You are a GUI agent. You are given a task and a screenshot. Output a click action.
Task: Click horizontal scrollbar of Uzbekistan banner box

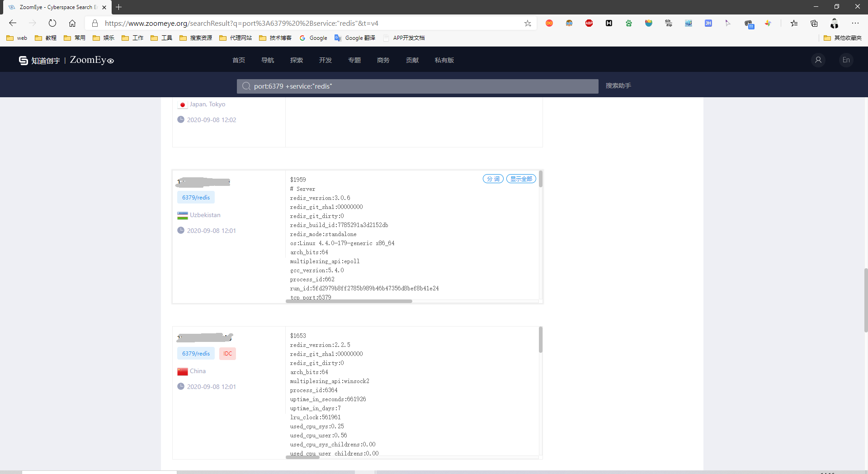click(x=349, y=301)
